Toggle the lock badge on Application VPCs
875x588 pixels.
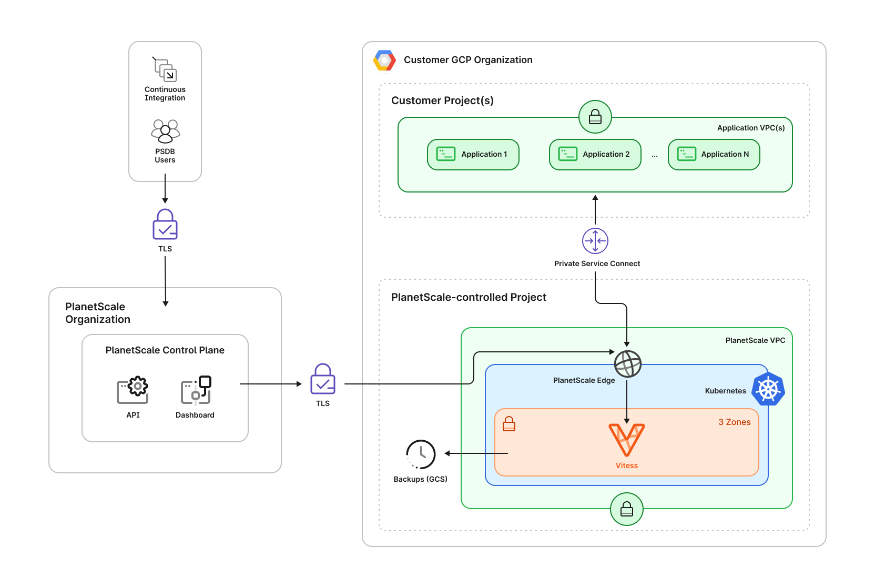pos(595,116)
